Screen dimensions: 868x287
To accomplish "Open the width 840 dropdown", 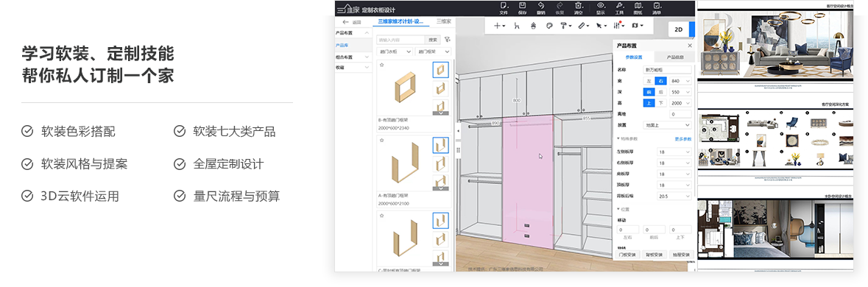I will point(680,81).
